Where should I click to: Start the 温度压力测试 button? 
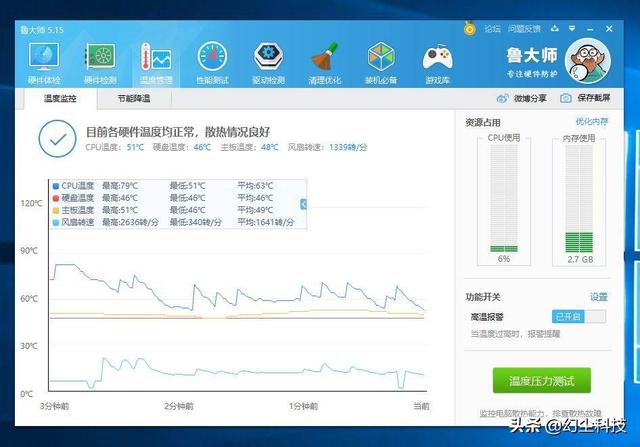[542, 380]
